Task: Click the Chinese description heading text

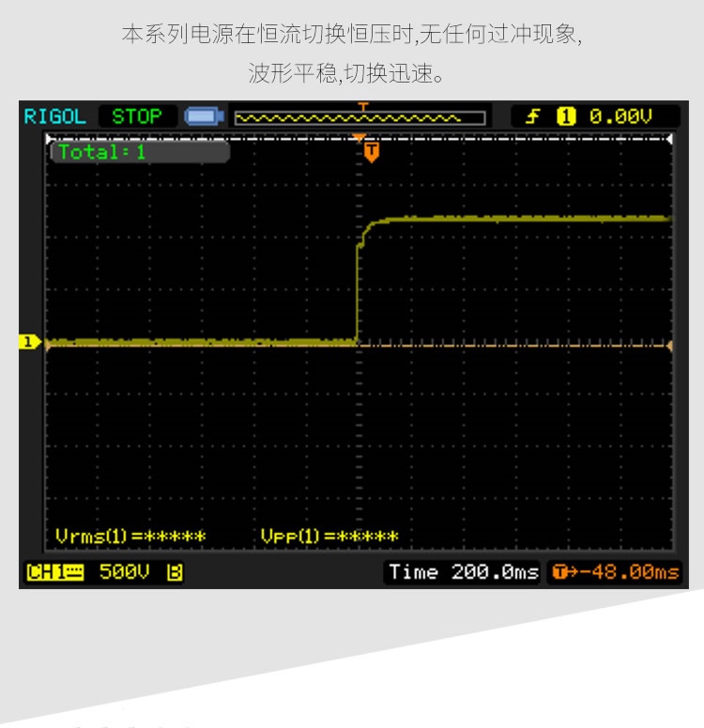Action: tap(352, 53)
